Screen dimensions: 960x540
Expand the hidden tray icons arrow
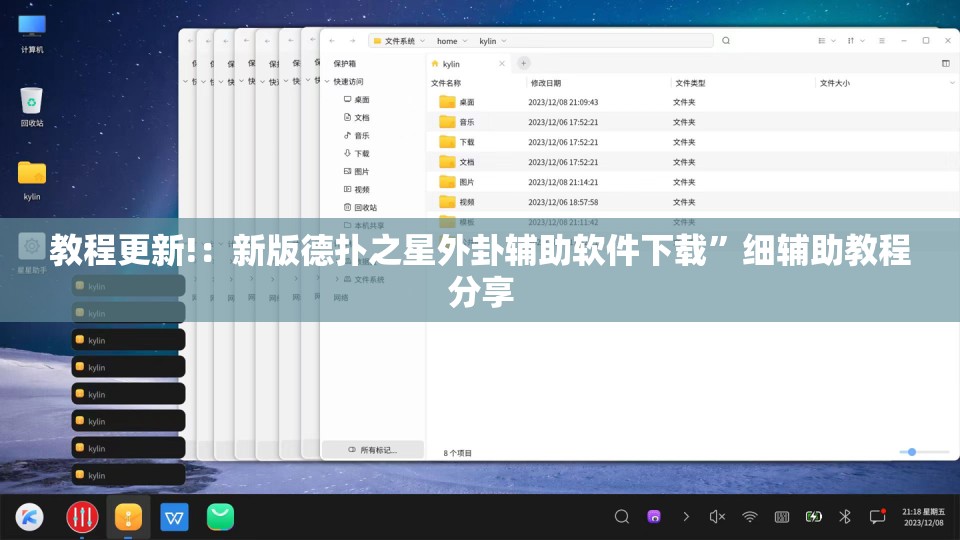coord(686,517)
